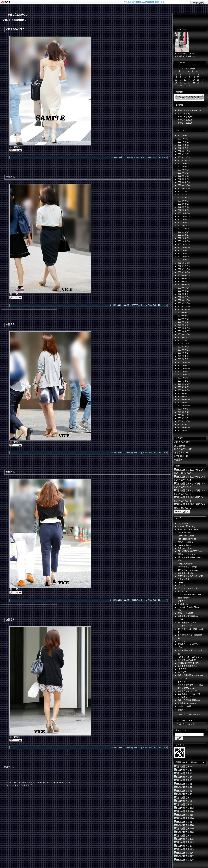Click the Gcolleで購入 button
Image resolution: width=208 pixels, height=868 pixels.
click(182, 511)
